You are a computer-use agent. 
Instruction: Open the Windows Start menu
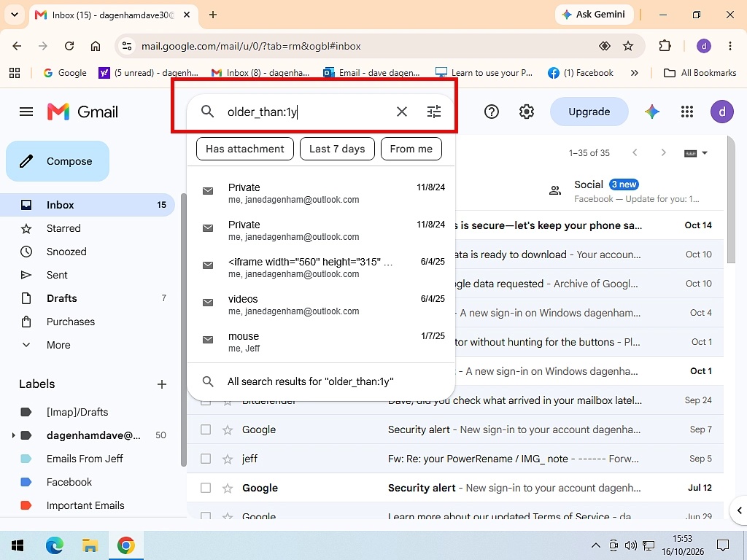tap(18, 545)
